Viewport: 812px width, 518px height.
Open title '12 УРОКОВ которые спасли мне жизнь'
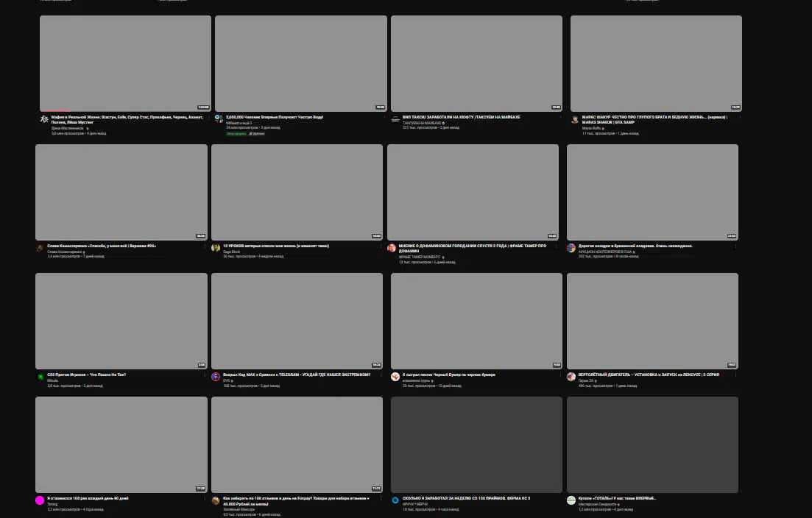tap(276, 246)
